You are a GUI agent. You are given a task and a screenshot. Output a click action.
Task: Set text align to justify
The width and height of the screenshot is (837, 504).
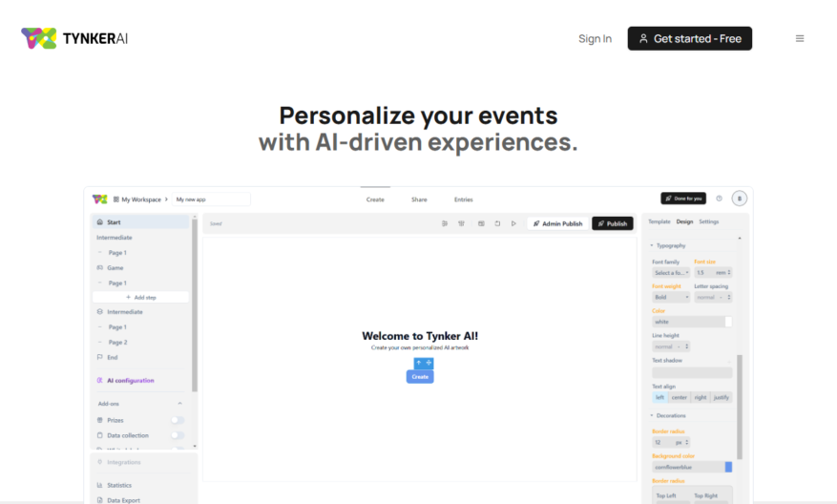[722, 397]
